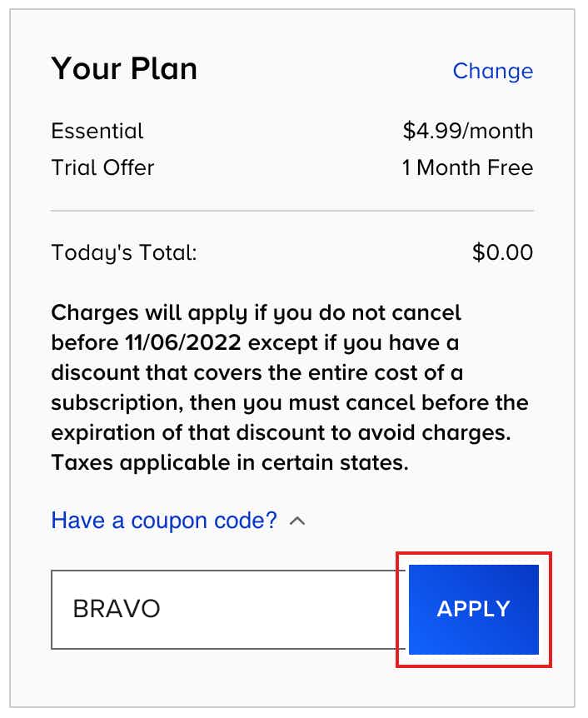This screenshot has width=588, height=718.
Task: Click the $4.99/month price
Action: tap(468, 131)
